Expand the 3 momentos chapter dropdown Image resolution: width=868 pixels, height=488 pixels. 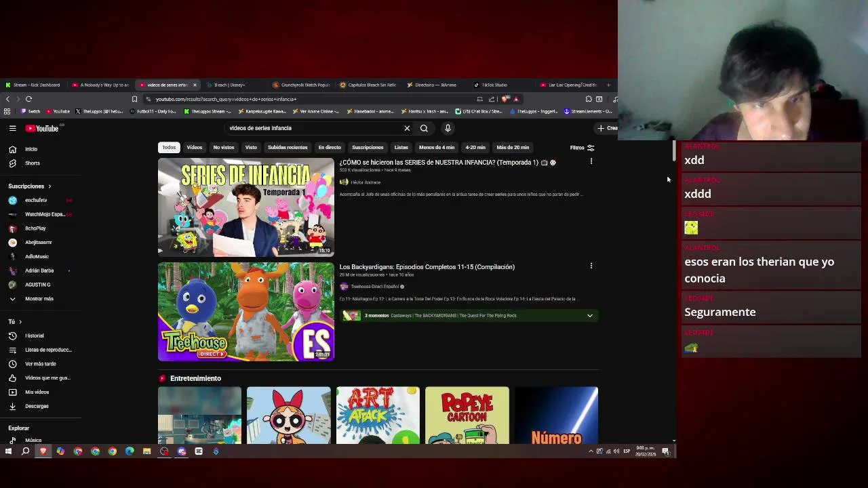tap(590, 316)
